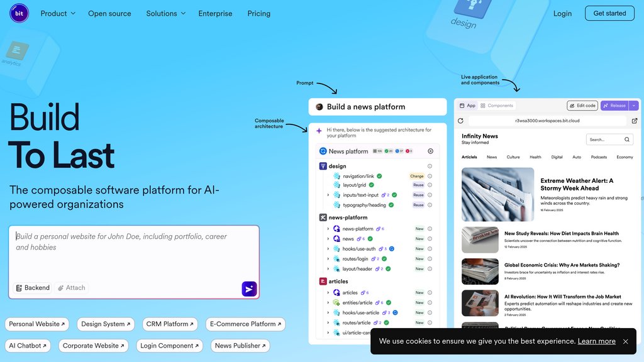Expand the layout/header row

[x=328, y=269]
